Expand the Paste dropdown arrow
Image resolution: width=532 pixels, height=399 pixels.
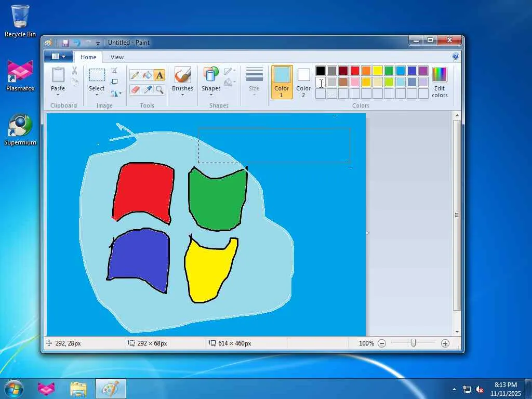pos(58,95)
